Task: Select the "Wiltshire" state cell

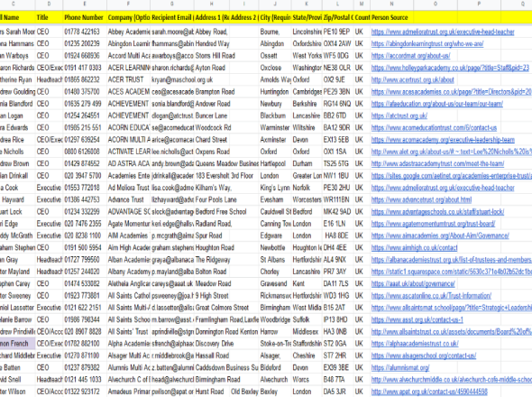Action: 307,128
